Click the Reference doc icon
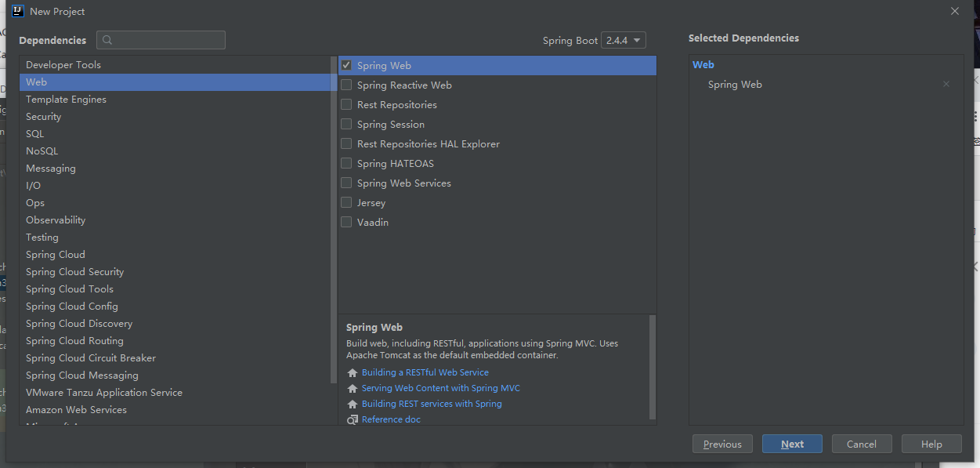 353,420
